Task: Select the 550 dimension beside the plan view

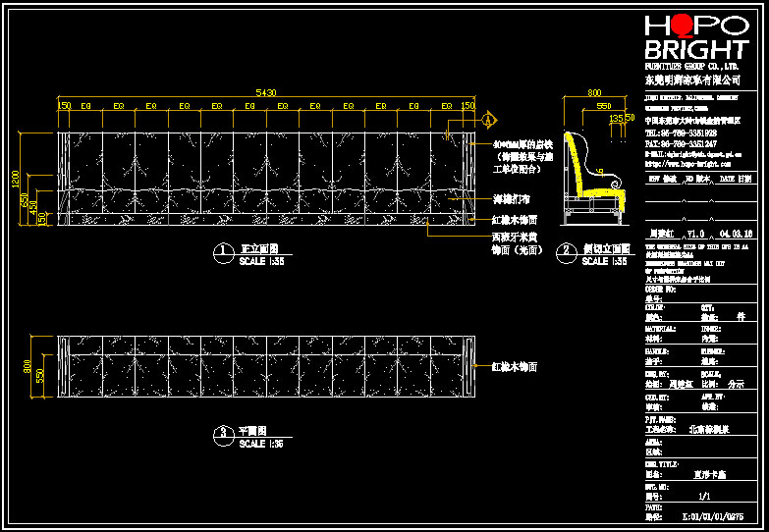Action: (x=40, y=376)
